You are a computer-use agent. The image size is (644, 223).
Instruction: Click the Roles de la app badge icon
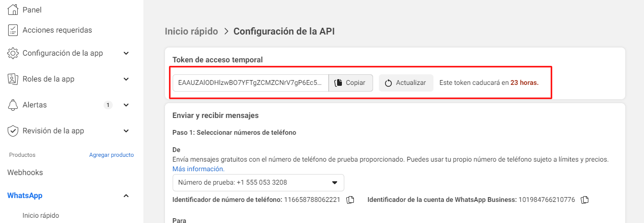click(13, 79)
